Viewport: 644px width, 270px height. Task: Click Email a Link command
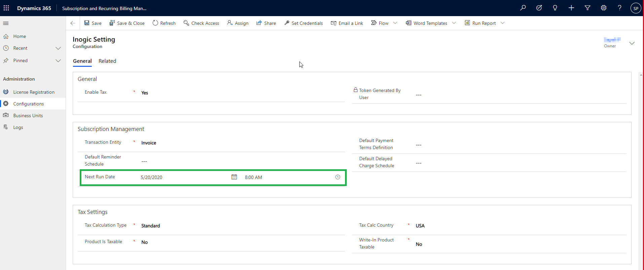tap(347, 23)
